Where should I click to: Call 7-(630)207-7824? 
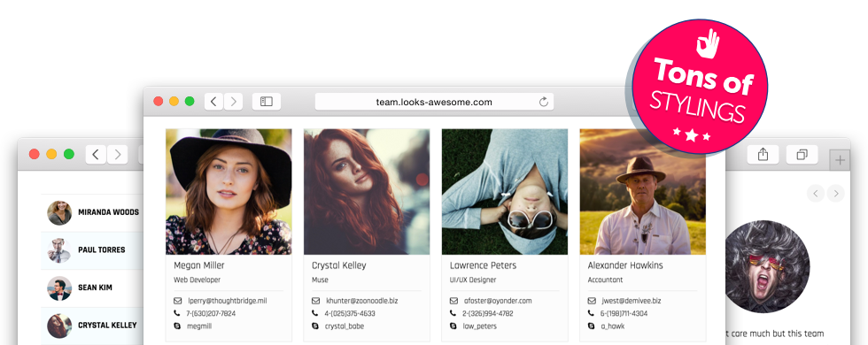[212, 313]
